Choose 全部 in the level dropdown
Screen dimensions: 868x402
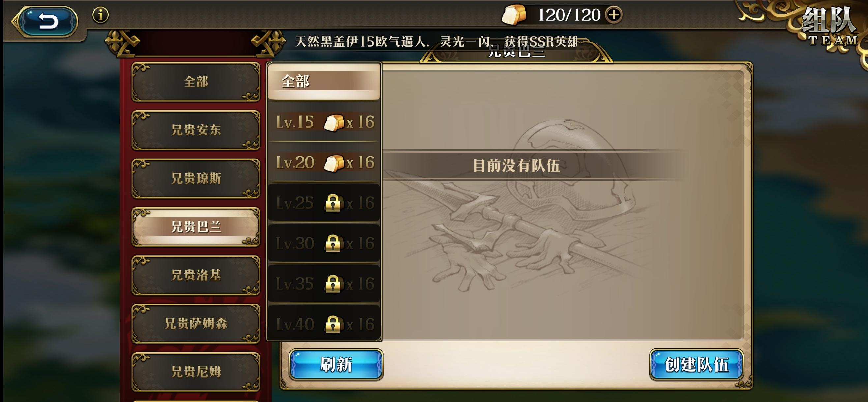tap(324, 81)
